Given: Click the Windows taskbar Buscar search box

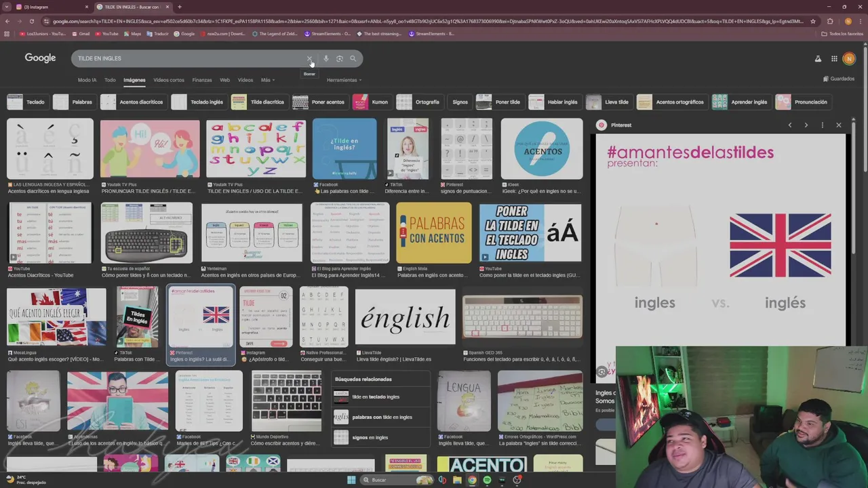Looking at the screenshot, I should [397, 480].
